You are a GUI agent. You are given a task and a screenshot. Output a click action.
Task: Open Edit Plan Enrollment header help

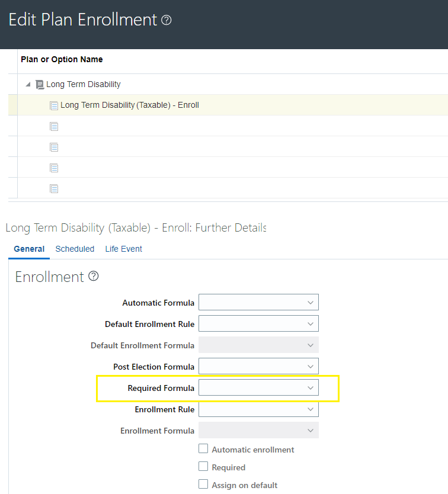166,20
